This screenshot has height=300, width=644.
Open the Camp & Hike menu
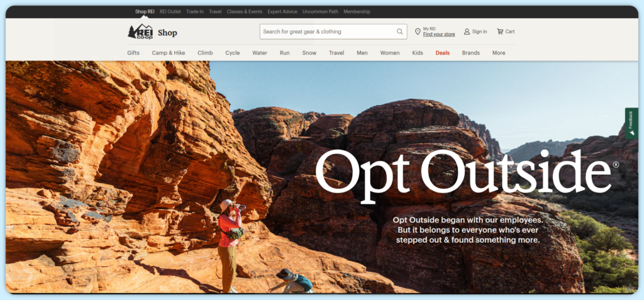click(169, 53)
